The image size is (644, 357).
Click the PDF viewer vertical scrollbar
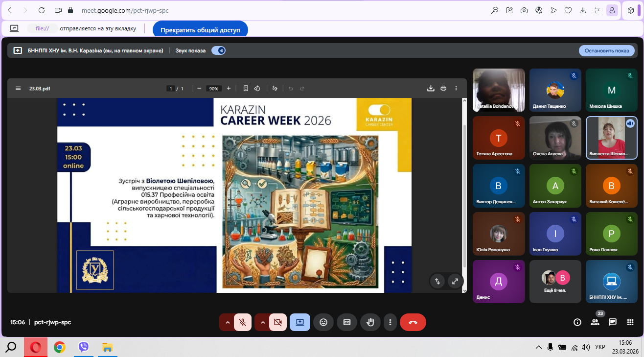point(464,196)
